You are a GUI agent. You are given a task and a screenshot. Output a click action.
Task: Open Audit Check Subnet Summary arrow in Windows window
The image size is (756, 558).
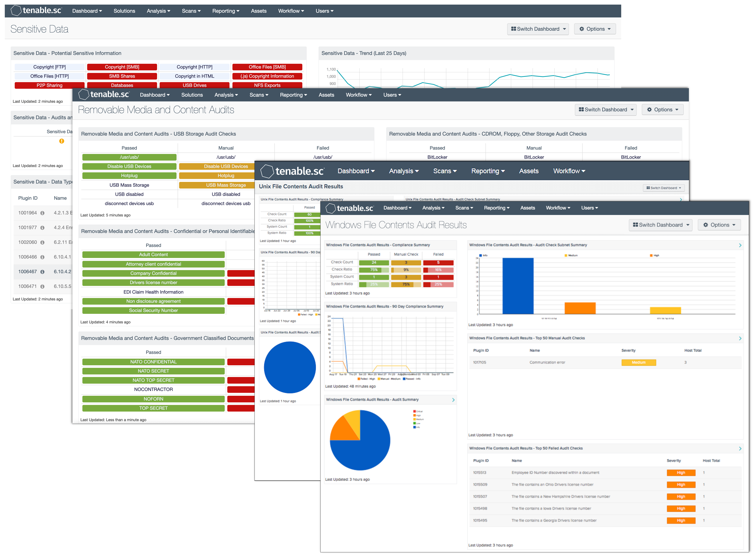[740, 246]
